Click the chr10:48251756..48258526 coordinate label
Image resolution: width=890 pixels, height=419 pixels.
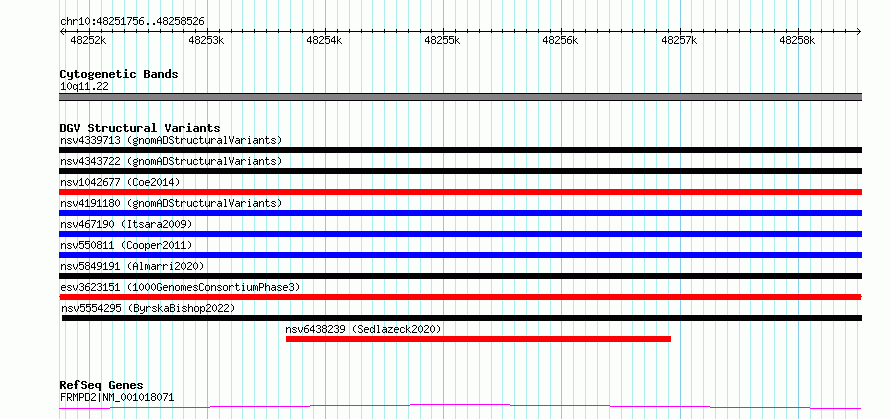(132, 22)
